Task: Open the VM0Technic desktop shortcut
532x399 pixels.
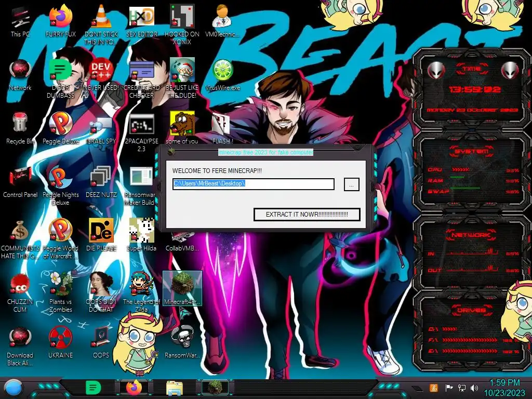Action: [222, 21]
